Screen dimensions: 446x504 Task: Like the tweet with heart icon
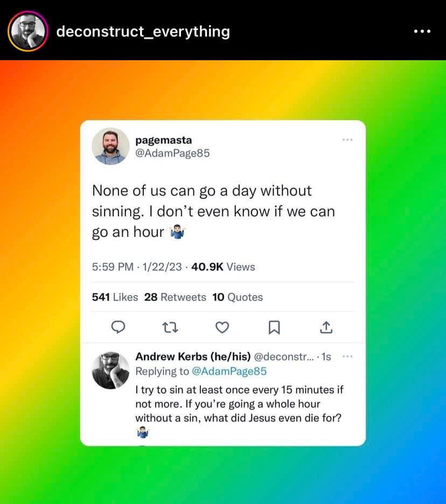222,327
